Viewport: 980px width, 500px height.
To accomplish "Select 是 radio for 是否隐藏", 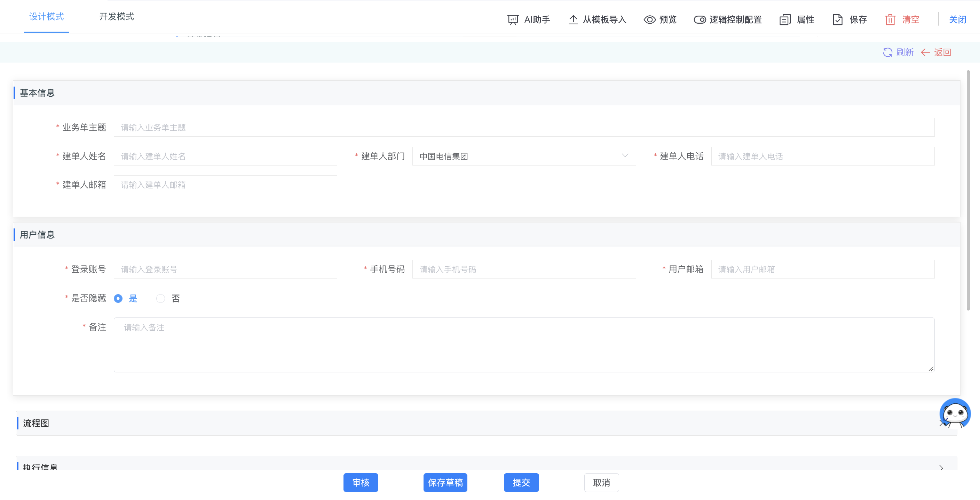I will [118, 299].
